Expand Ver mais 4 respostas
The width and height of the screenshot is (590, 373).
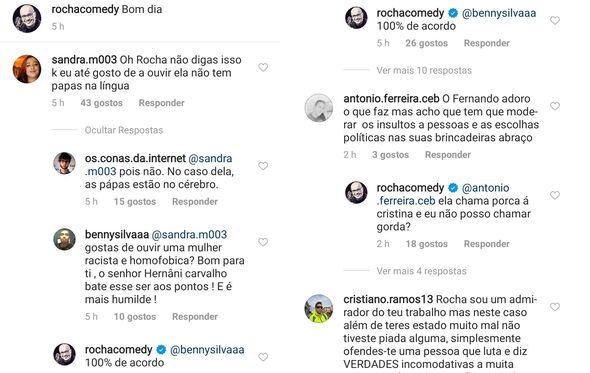tap(421, 271)
